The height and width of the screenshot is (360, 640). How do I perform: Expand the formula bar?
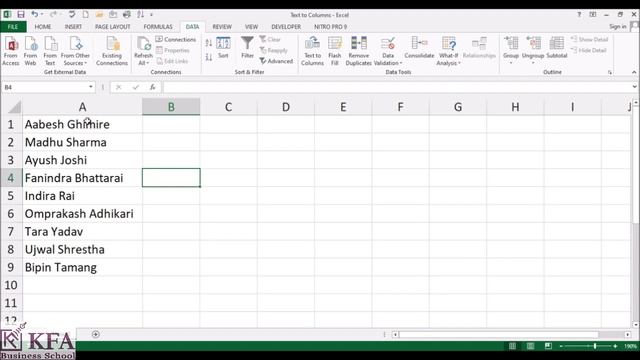[634, 87]
